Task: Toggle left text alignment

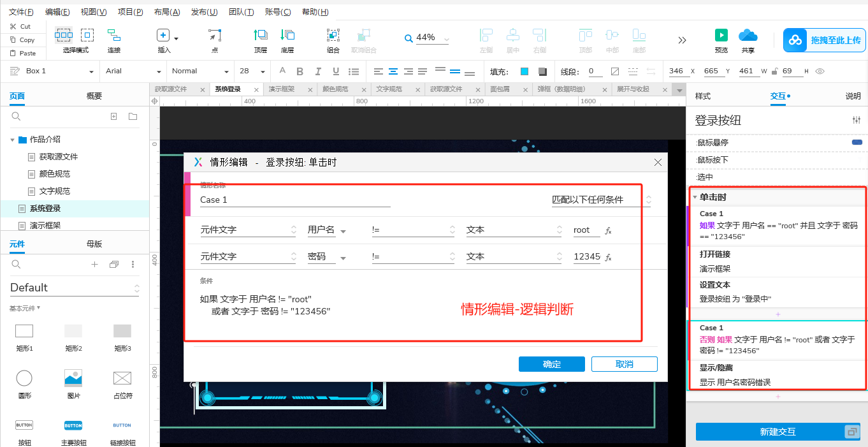Action: (379, 71)
